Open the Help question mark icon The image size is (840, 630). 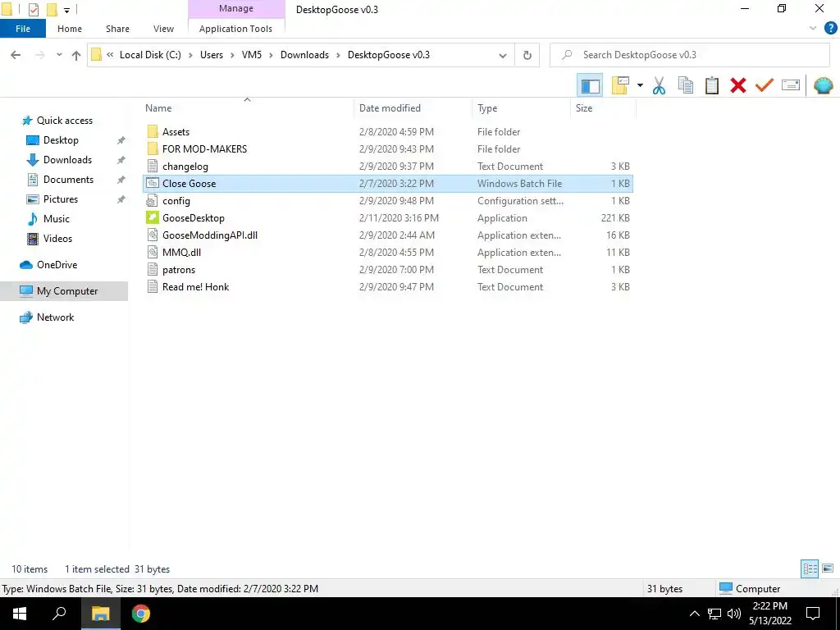tap(830, 29)
